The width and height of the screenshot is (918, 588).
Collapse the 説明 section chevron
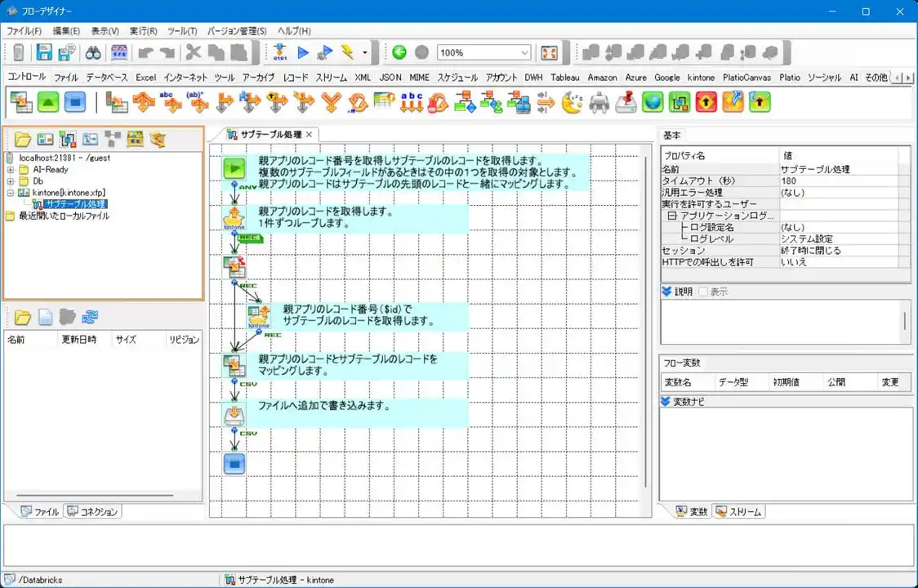pos(667,292)
